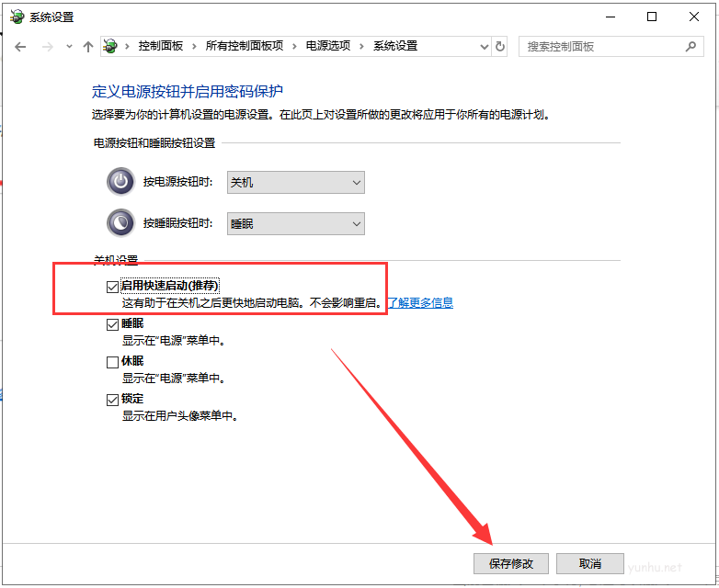719x588 pixels.
Task: Click the 定义电源按钮并启用密码保护 heading
Action: pos(187,91)
